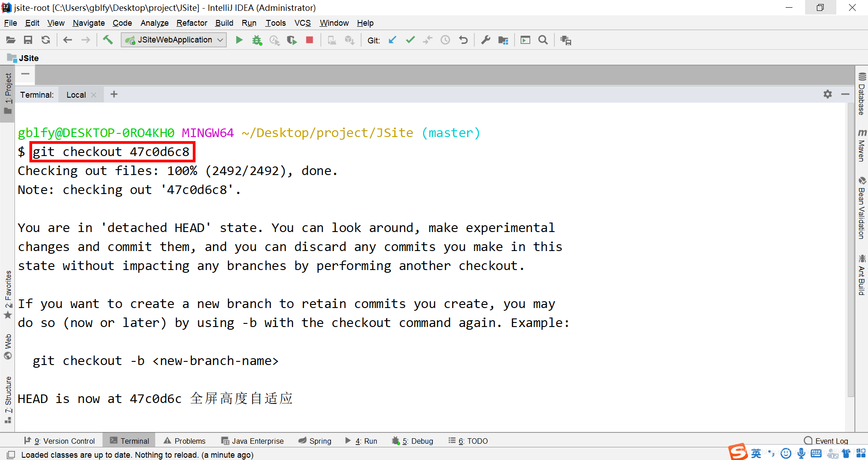
Task: Open the File menu
Action: pyautogui.click(x=10, y=23)
